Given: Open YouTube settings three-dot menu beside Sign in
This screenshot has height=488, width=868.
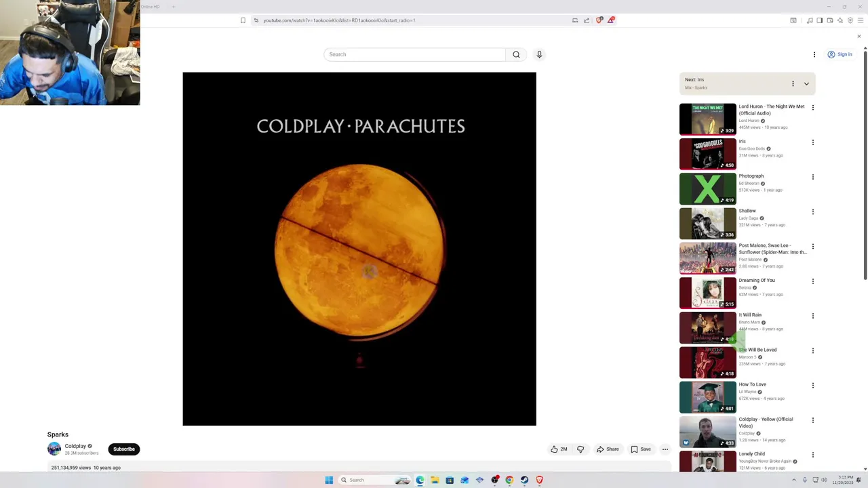Looking at the screenshot, I should (814, 54).
